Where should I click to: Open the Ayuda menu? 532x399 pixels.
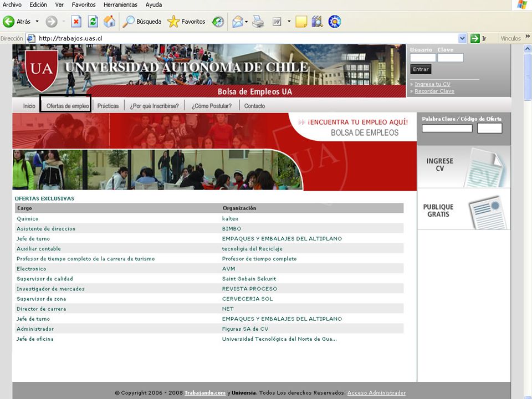154,5
